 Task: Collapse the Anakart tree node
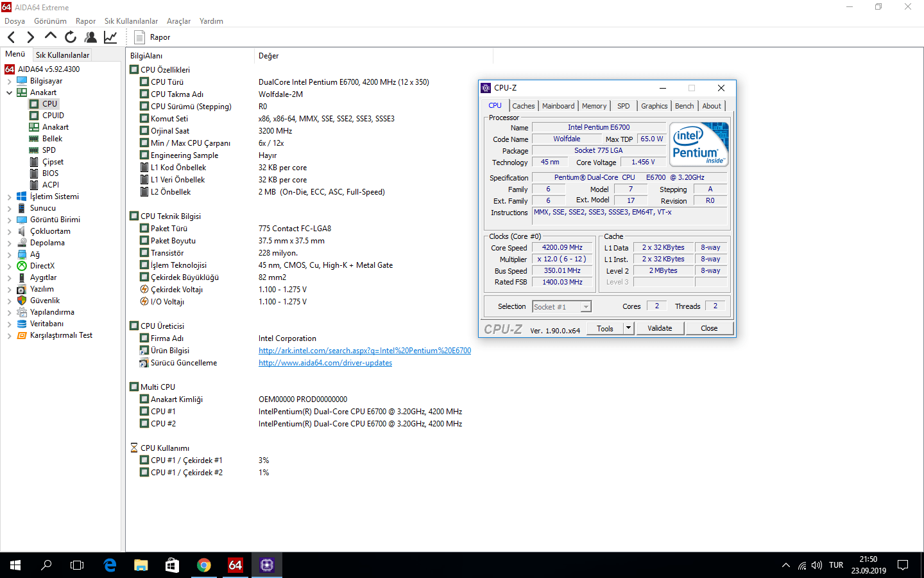10,92
